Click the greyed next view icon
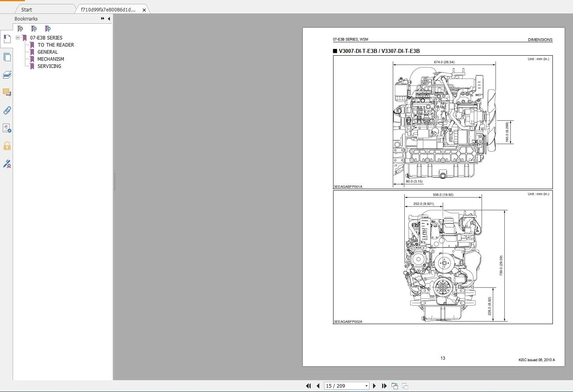The width and height of the screenshot is (573, 392). tap(405, 386)
